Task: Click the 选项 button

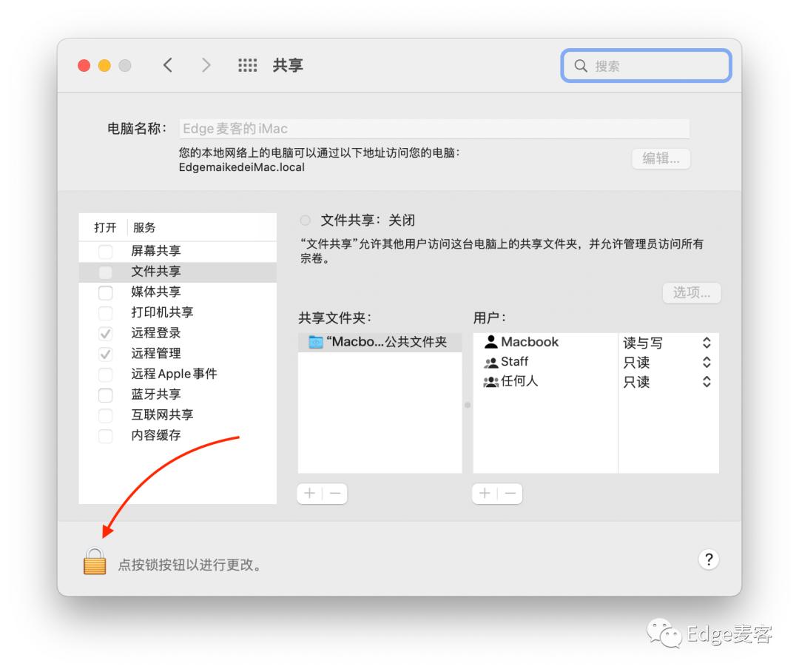Action: [x=691, y=292]
